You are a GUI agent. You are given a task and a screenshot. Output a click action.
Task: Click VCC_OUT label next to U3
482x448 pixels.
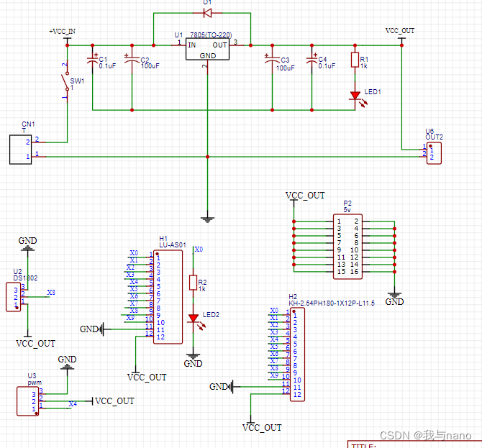pos(114,401)
